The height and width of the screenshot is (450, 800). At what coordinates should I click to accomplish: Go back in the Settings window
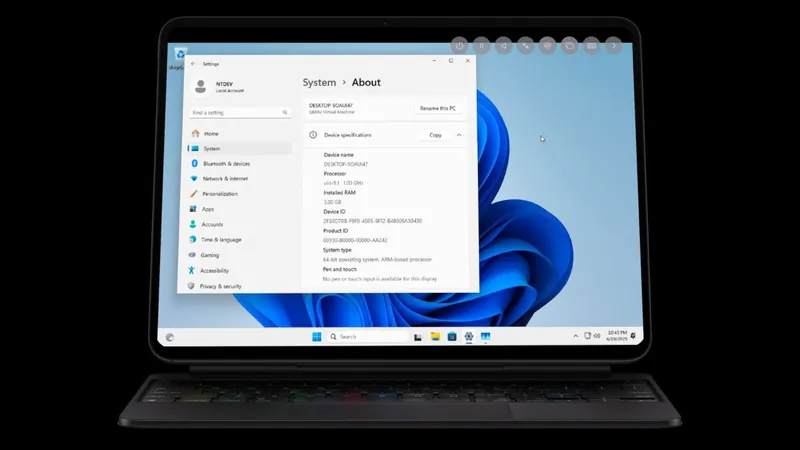pos(193,64)
